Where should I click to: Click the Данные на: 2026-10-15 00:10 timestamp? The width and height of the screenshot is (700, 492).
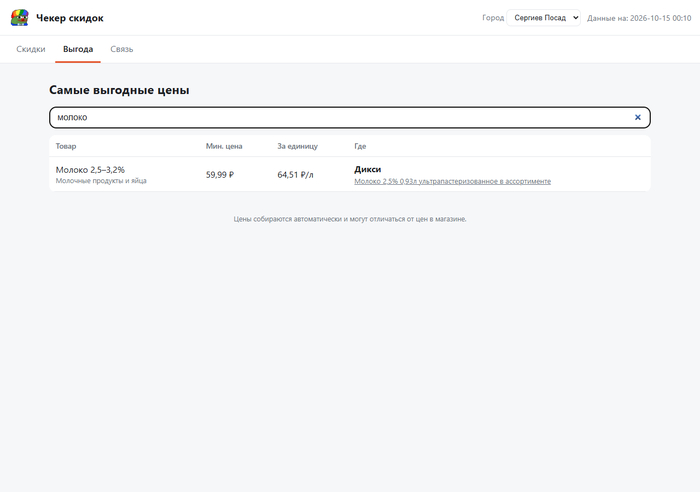point(639,18)
